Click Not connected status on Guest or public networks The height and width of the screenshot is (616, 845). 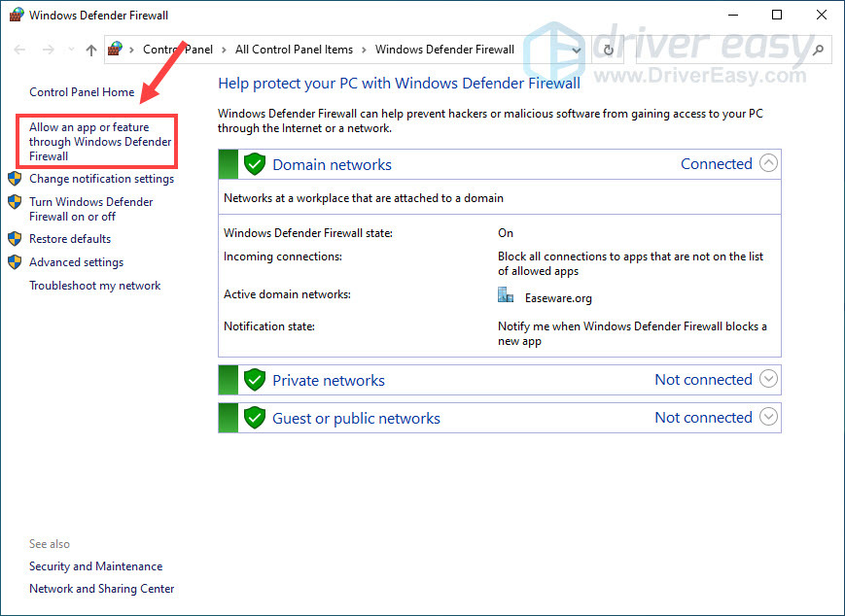tap(703, 418)
